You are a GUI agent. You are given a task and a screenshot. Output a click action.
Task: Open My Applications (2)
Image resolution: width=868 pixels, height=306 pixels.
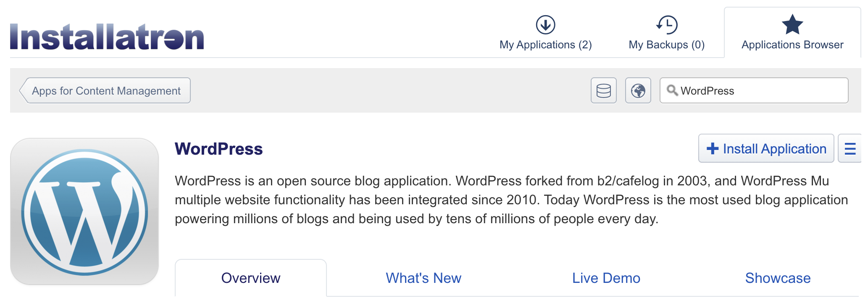(x=545, y=44)
